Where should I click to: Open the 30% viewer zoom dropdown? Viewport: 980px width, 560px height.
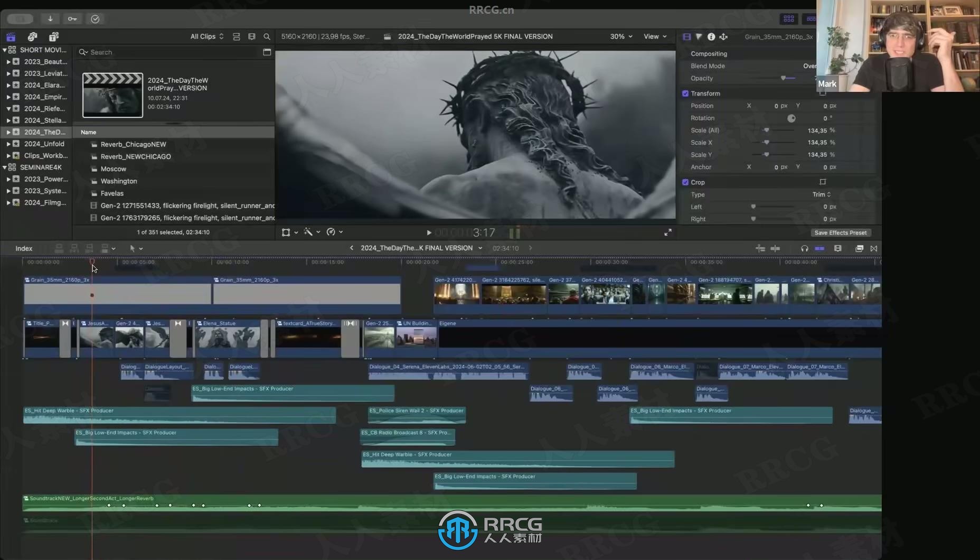pos(621,36)
